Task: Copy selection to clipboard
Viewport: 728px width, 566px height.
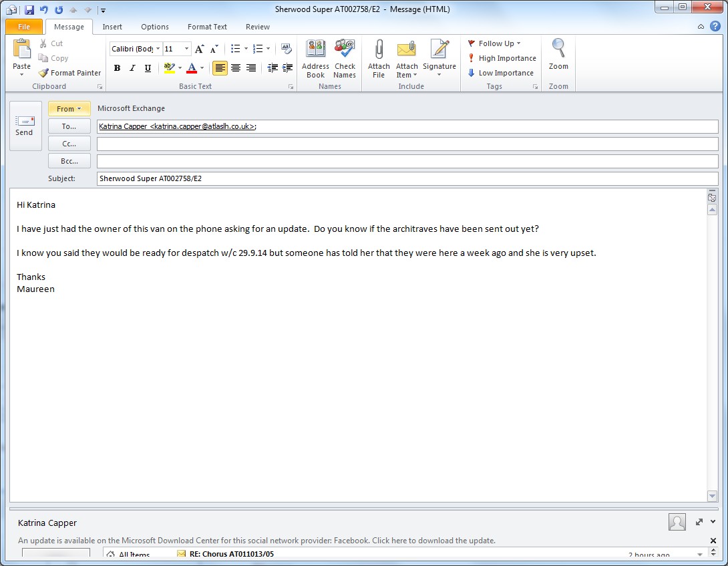Action: click(53, 58)
